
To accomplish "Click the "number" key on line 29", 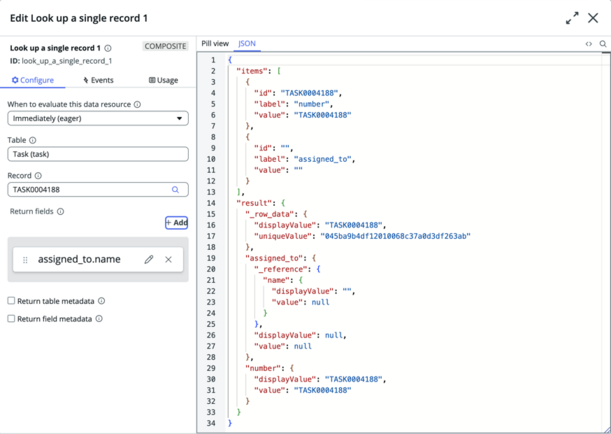I will (263, 369).
